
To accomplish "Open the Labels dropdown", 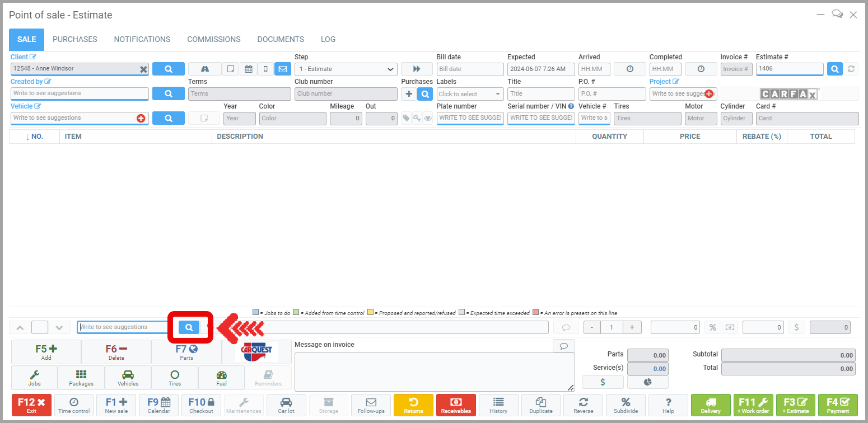I will click(470, 94).
